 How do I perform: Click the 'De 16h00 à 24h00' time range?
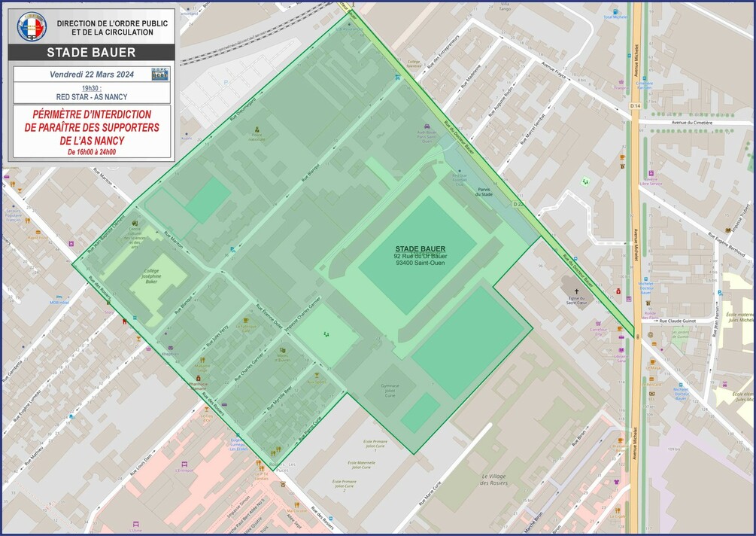[x=92, y=152]
